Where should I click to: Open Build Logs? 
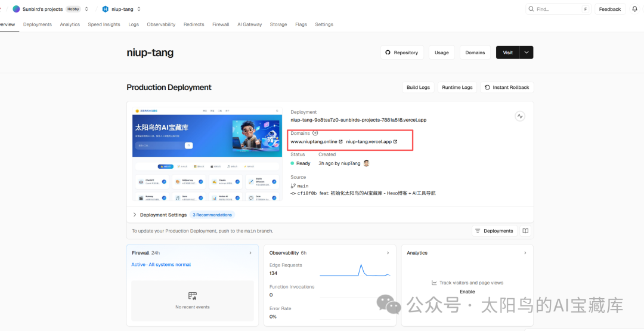[418, 88]
